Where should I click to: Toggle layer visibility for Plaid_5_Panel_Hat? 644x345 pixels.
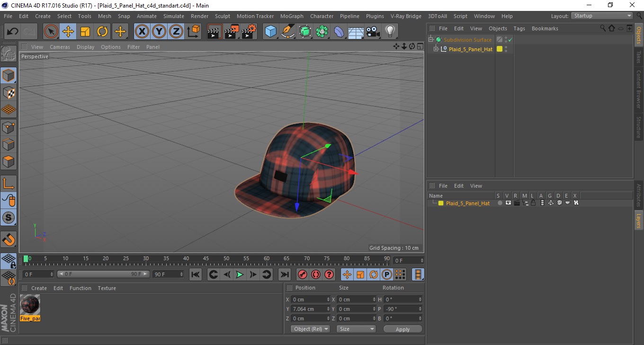click(x=508, y=203)
